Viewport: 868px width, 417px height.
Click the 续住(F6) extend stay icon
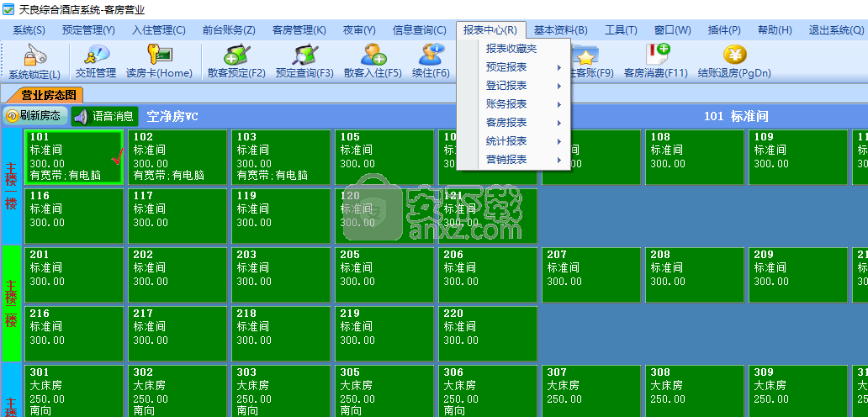431,55
